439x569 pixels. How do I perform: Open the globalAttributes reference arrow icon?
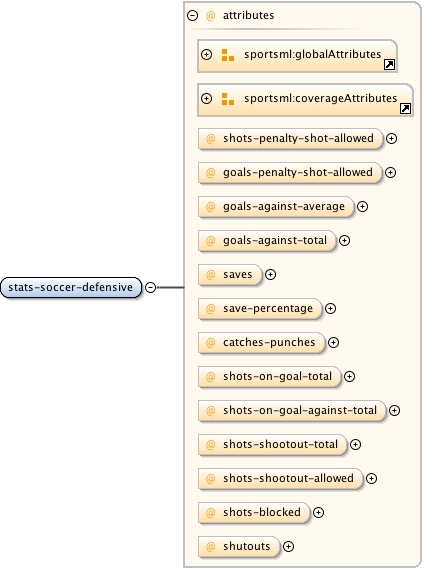(x=389, y=65)
